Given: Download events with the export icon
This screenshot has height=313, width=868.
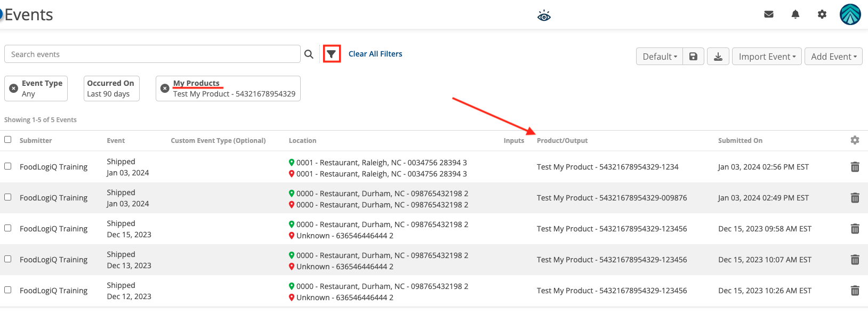Looking at the screenshot, I should (x=718, y=57).
